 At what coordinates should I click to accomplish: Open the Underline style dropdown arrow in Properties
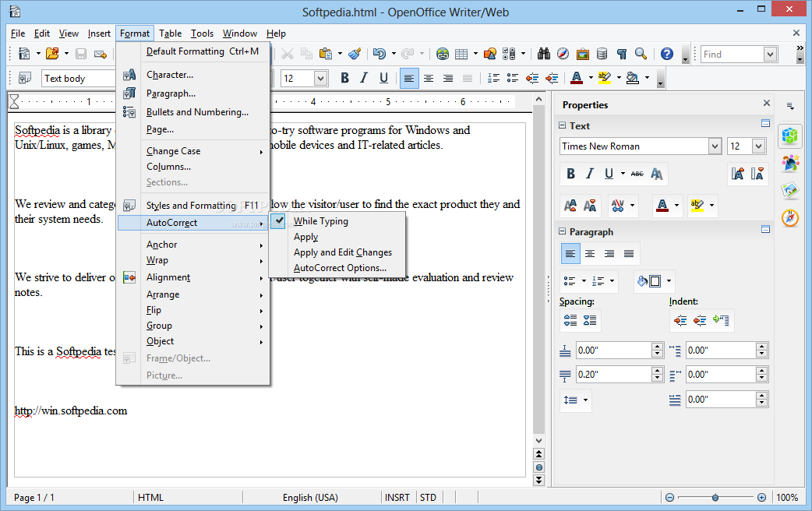(x=623, y=174)
